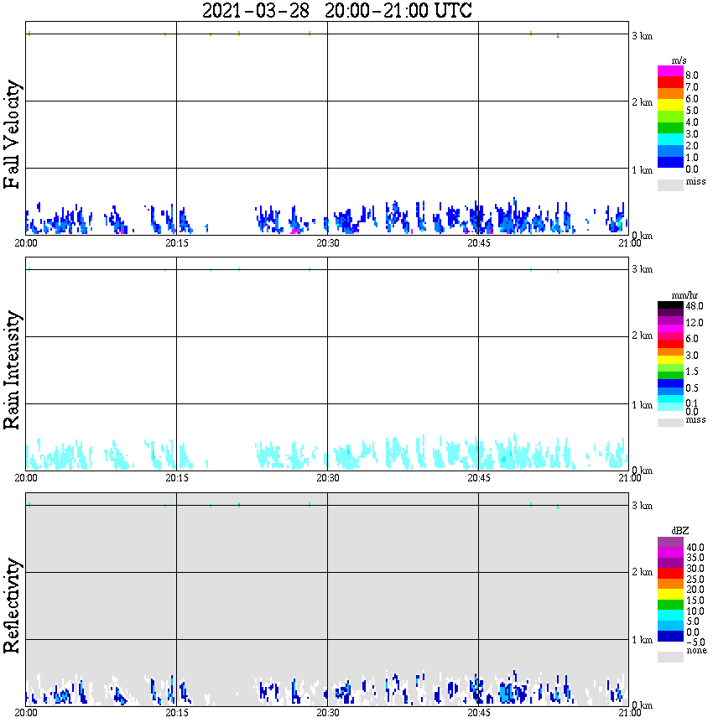Pick the pale cyan bottom swatch in mm/hr legend
This screenshot has width=713, height=728.
pos(670,407)
